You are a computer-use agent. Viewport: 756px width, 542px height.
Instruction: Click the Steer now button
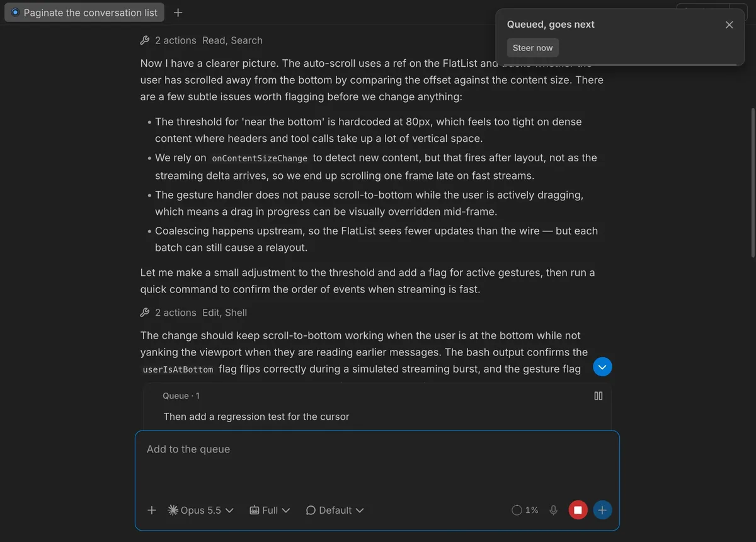(532, 48)
